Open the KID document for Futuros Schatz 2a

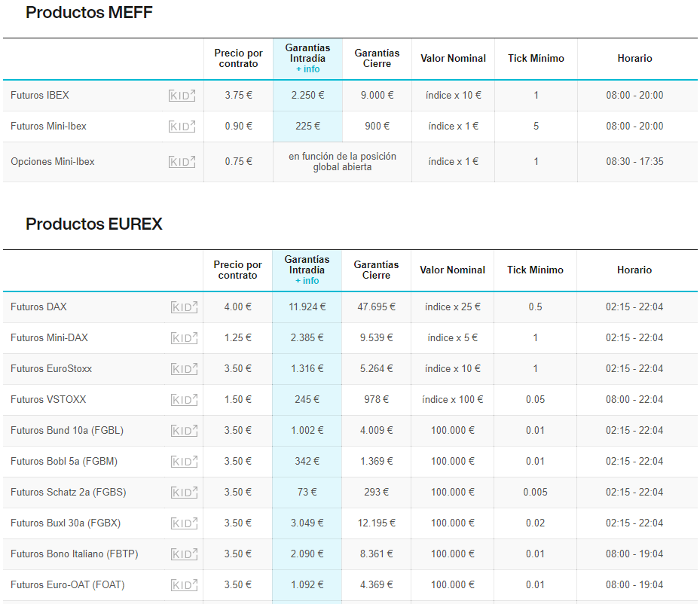(184, 493)
